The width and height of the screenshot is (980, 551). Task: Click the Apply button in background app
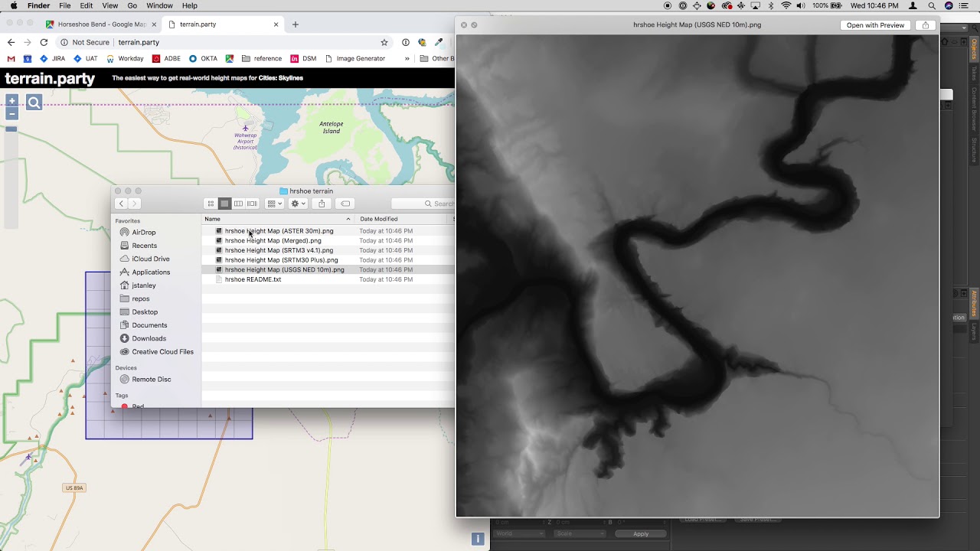(640, 533)
